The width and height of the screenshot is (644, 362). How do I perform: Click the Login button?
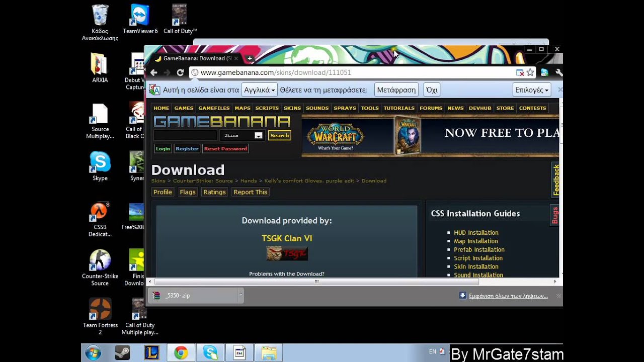tap(163, 148)
